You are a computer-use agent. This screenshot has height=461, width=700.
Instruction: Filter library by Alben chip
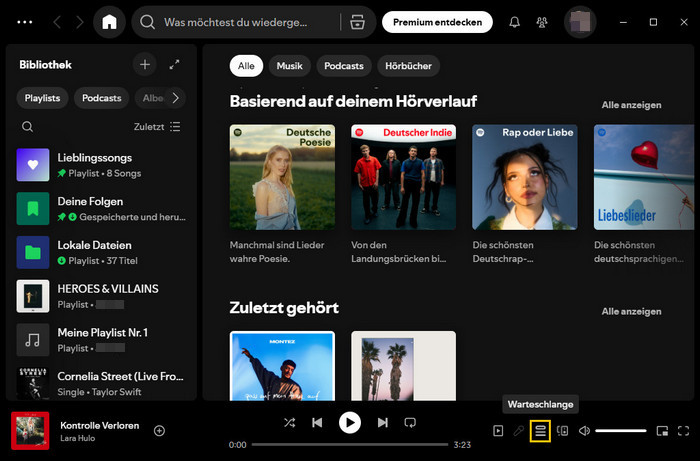153,98
